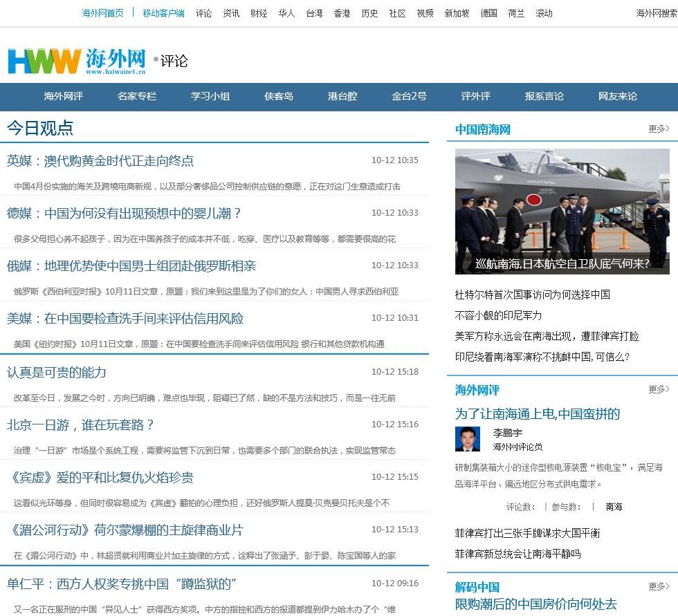Image resolution: width=678 pixels, height=616 pixels.
Task: Open article 英媒：澳代购黄金时代正走向终点
Action: point(100,160)
